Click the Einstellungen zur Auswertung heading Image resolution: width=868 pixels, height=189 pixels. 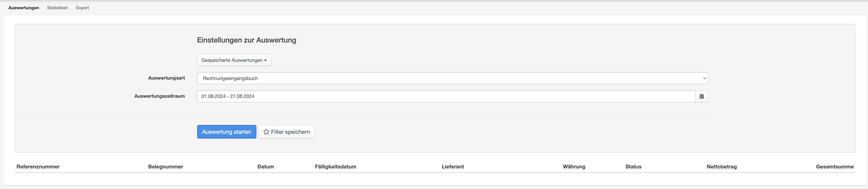[x=246, y=40]
